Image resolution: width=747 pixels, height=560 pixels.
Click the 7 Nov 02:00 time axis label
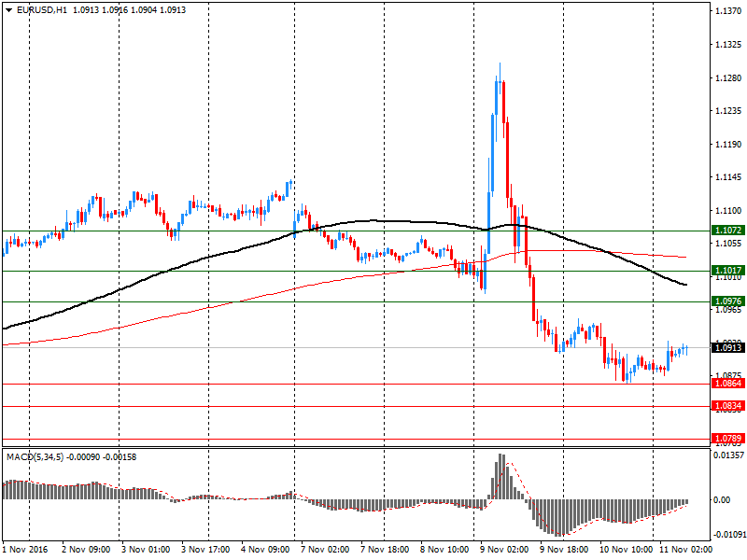click(x=325, y=550)
